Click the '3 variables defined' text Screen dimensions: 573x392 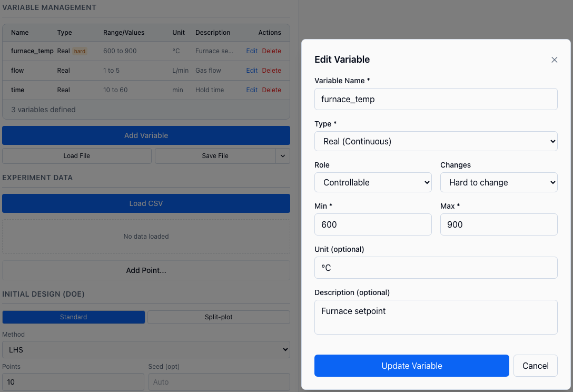click(x=43, y=110)
